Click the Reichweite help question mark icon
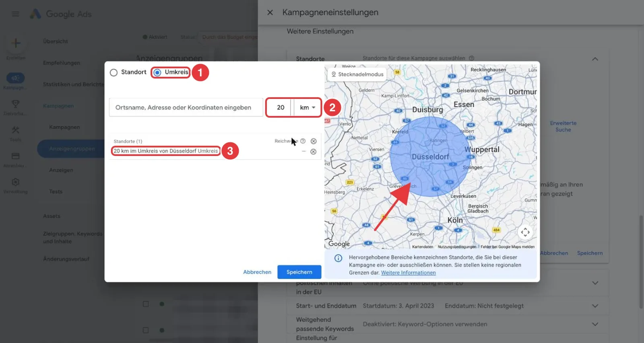Screen dimensions: 644x343 click(303, 141)
